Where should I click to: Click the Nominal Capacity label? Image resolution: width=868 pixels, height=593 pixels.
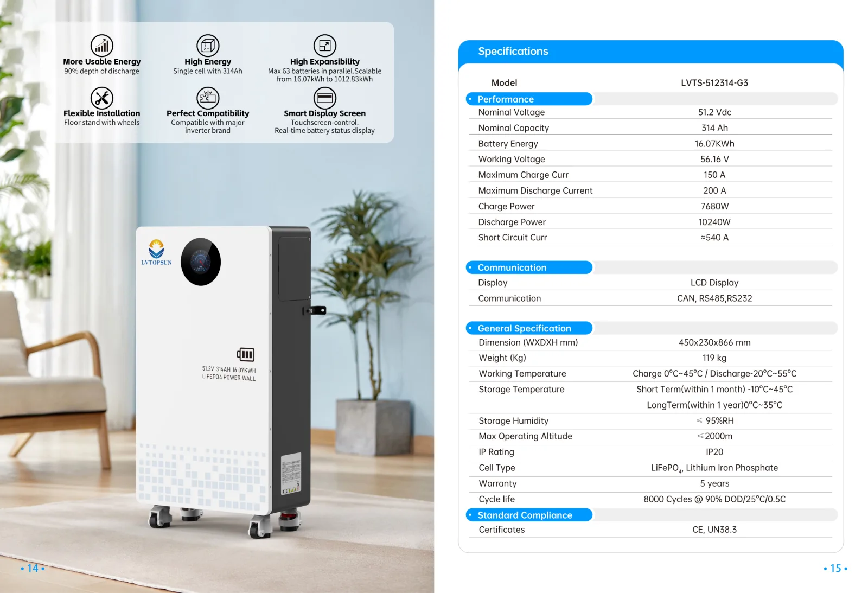pos(514,128)
